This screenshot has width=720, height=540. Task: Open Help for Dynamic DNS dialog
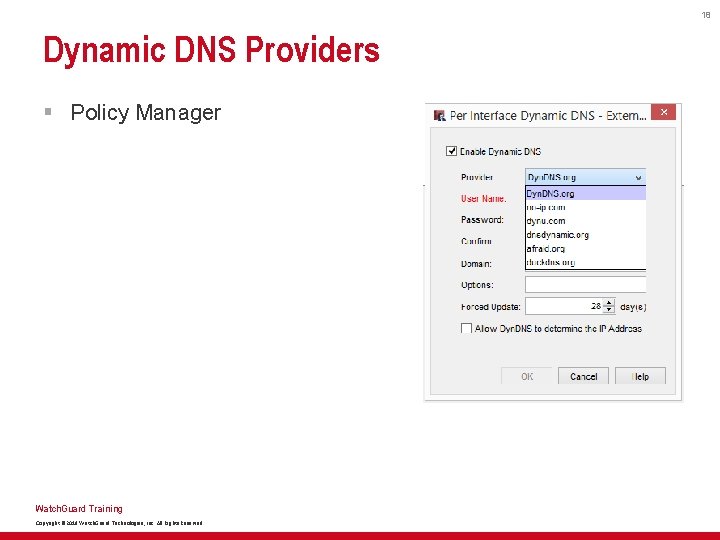tap(640, 376)
